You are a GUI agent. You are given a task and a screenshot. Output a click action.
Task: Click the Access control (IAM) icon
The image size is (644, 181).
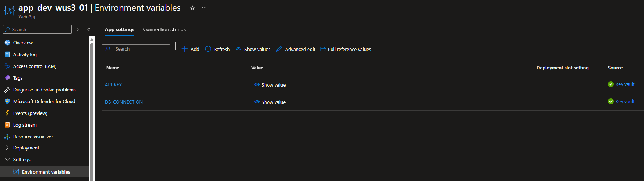click(7, 66)
